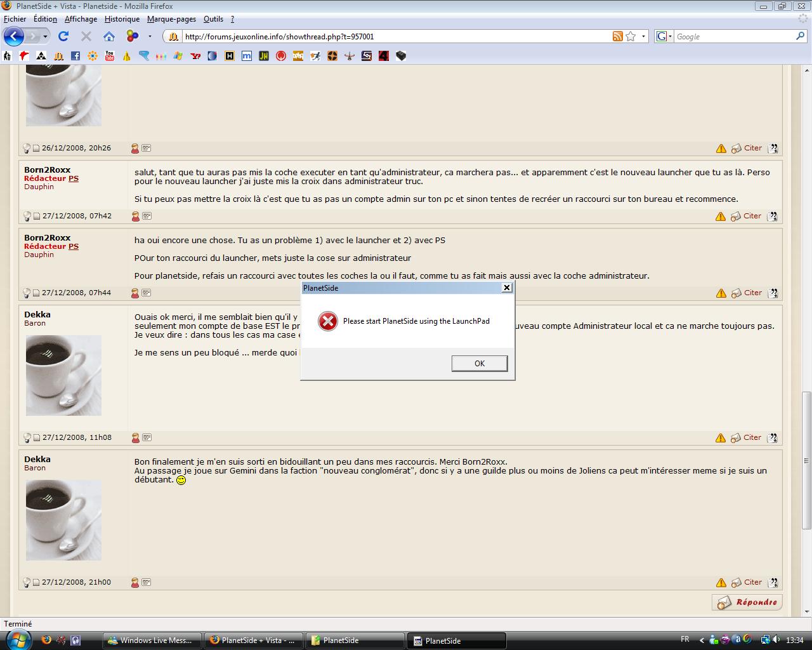Click the page vertical scrollbar thumb
Screen dimensions: 812x650
806,460
